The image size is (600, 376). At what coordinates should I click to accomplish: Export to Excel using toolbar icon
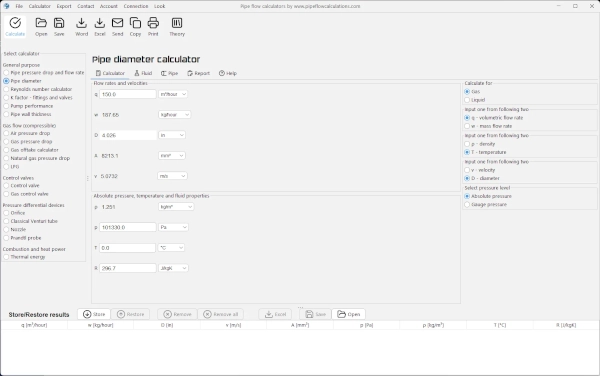(x=99, y=27)
